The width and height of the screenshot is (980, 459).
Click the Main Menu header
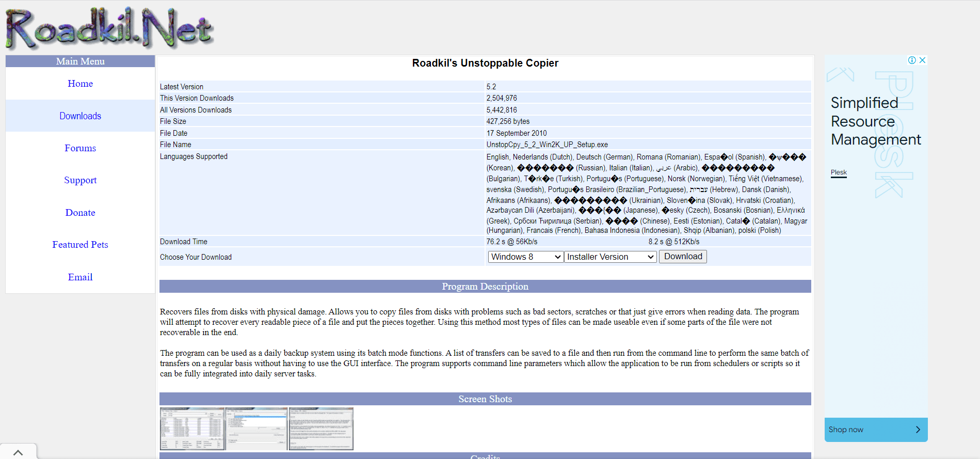80,61
